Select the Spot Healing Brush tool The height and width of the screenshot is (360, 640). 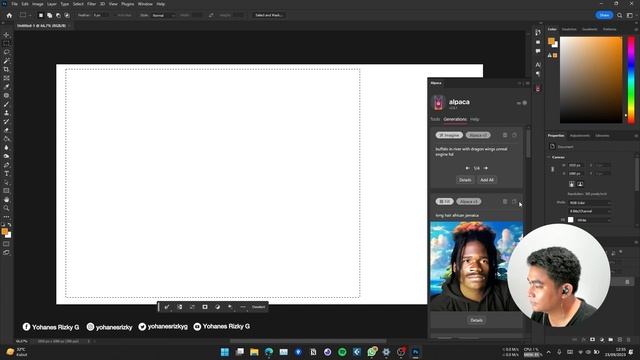6,96
